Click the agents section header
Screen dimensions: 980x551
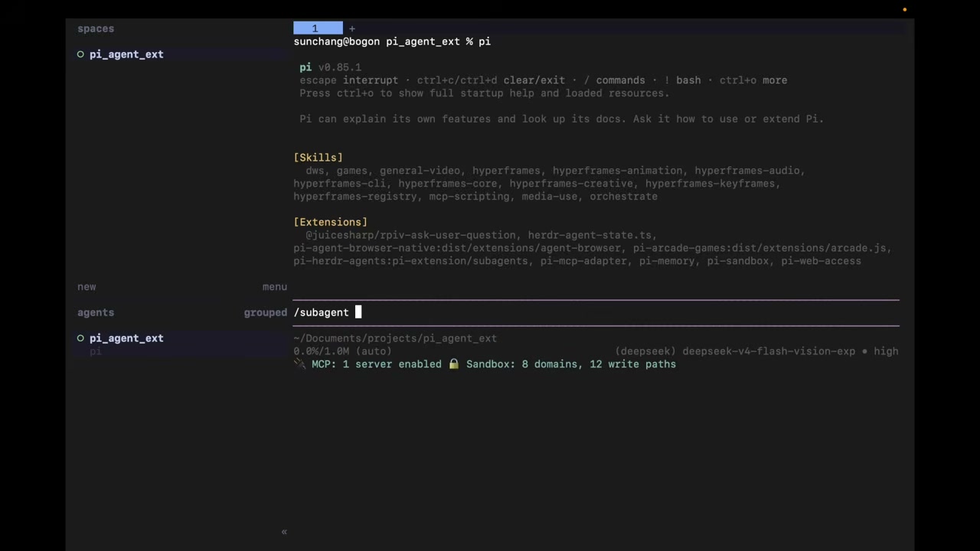(x=96, y=312)
